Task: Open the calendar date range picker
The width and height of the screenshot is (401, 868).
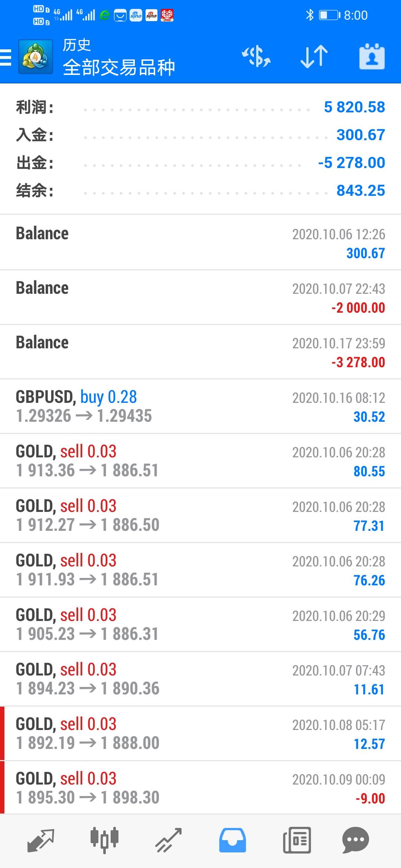Action: [372, 57]
